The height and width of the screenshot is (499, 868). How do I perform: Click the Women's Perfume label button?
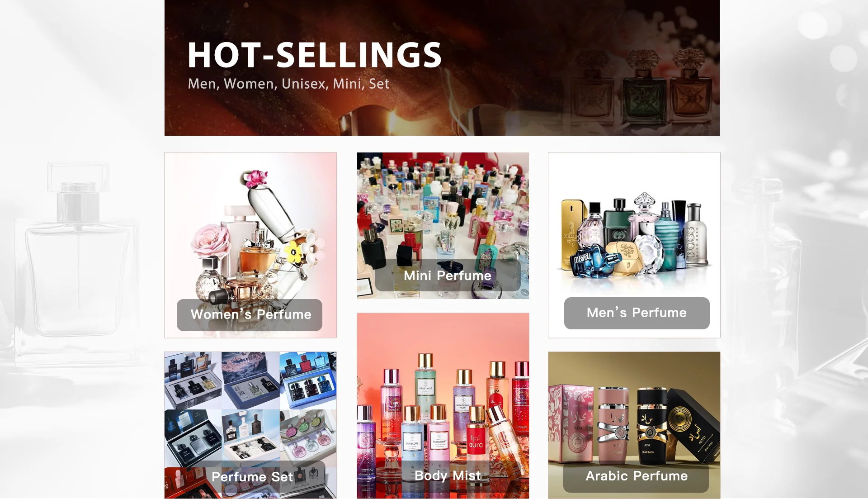point(250,315)
